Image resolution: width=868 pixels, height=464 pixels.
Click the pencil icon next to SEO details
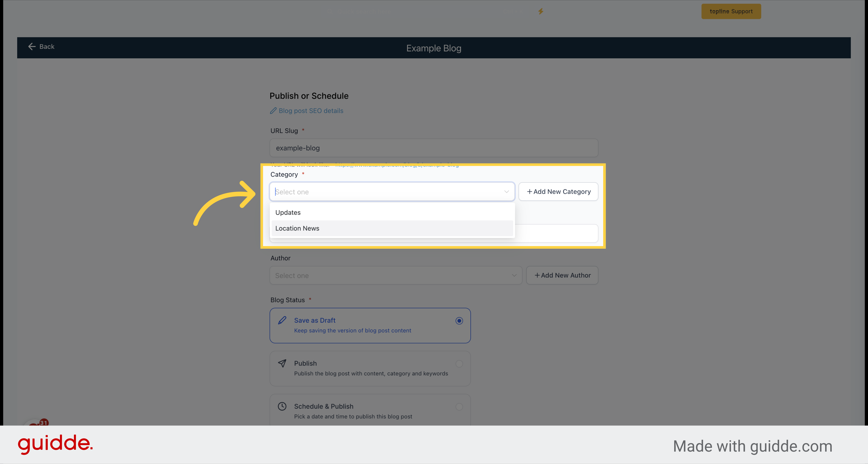tap(273, 110)
